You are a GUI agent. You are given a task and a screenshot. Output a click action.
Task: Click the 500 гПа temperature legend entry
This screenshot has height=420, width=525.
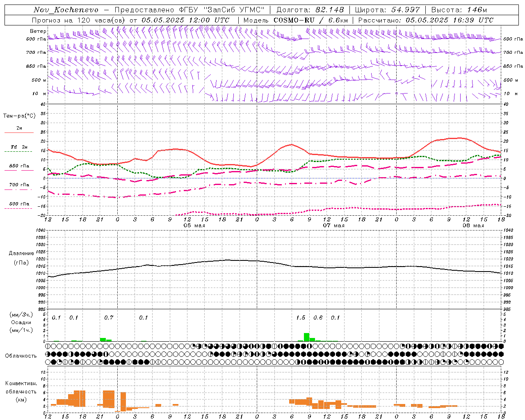[x=19, y=204]
